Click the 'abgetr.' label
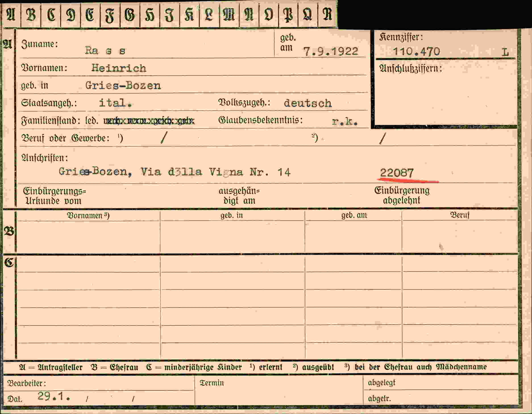 379,399
